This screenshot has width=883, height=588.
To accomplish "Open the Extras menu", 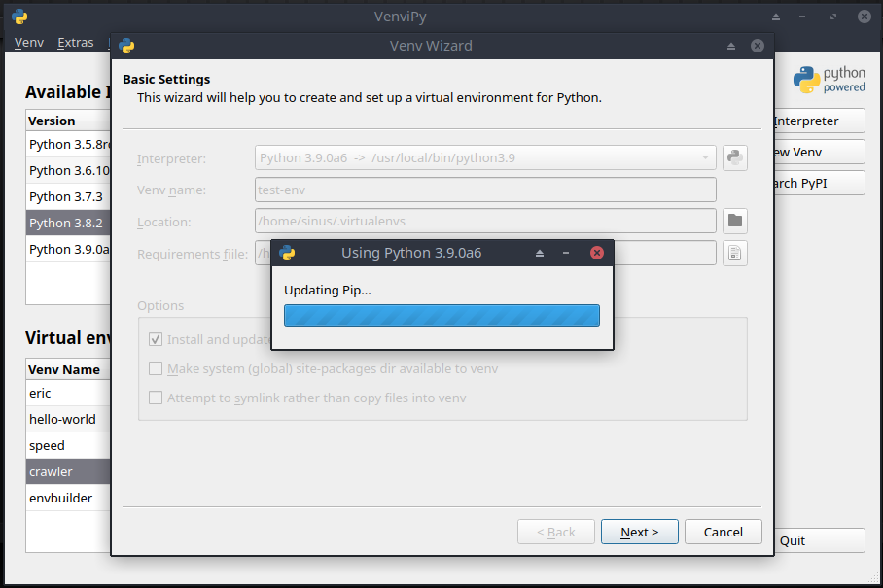I will click(x=76, y=43).
